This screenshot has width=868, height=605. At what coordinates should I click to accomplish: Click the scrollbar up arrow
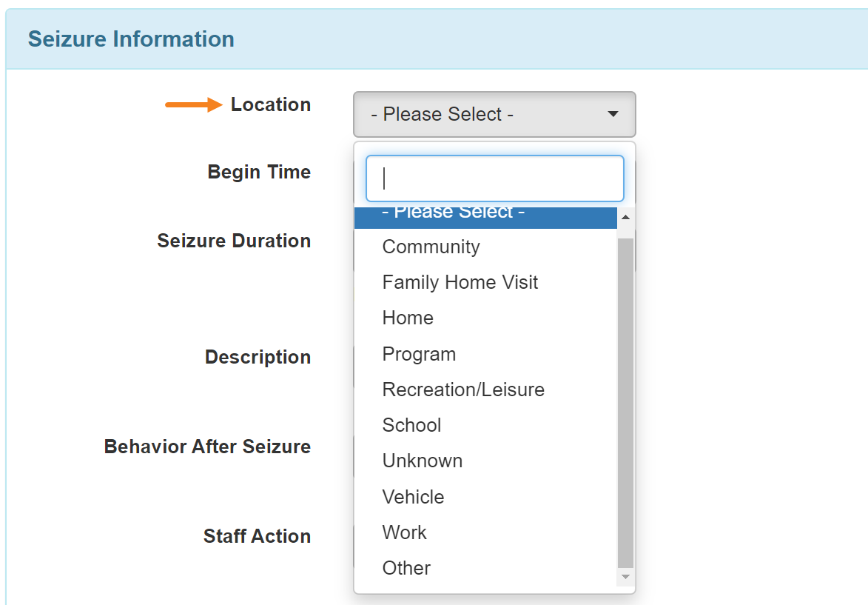pyautogui.click(x=625, y=217)
